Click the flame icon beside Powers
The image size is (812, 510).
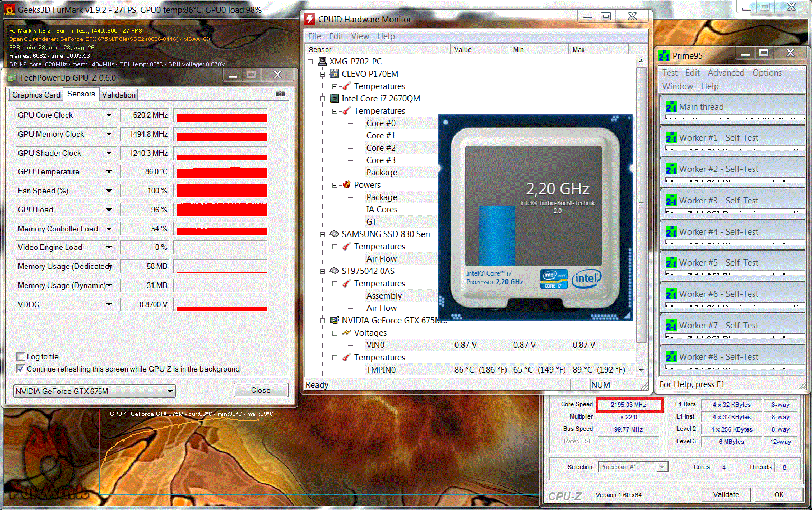347,184
